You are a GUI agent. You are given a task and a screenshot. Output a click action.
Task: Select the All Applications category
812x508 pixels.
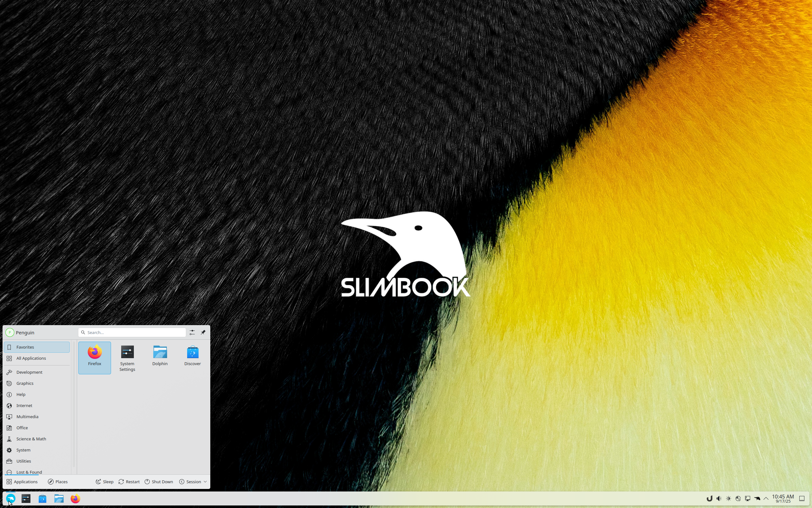click(37, 358)
